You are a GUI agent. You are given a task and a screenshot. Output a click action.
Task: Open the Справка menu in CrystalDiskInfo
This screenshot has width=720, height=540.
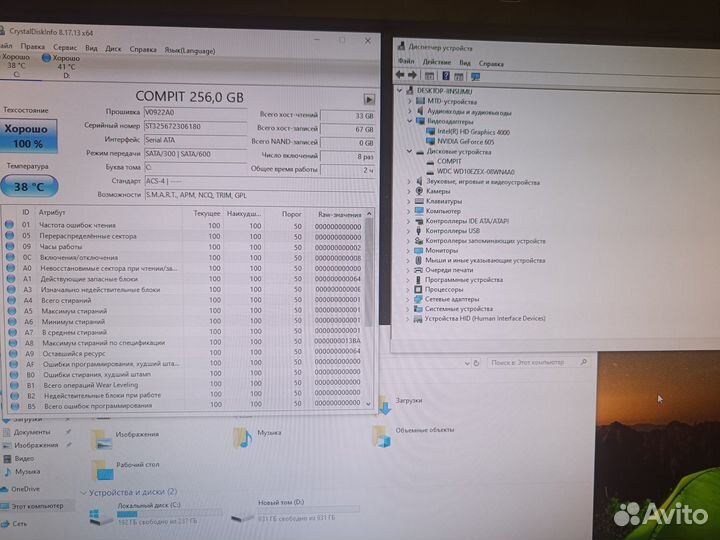(x=143, y=49)
